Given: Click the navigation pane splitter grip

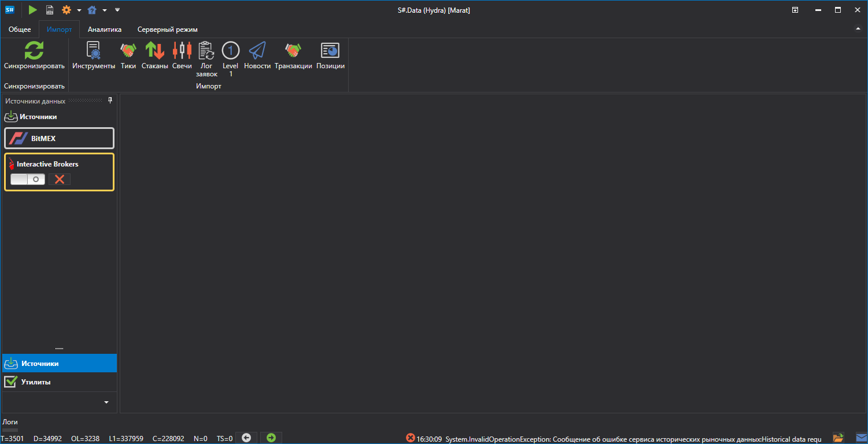Looking at the screenshot, I should pyautogui.click(x=60, y=349).
